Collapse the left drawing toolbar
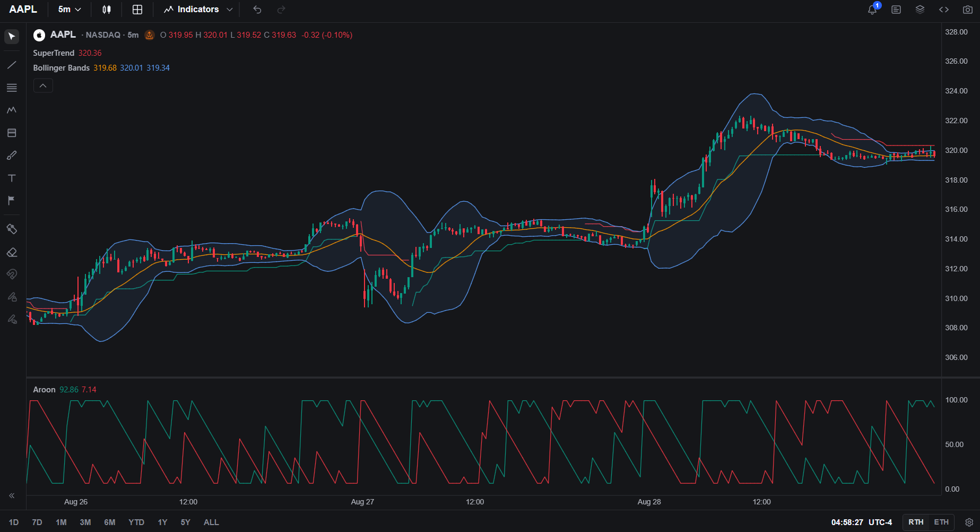 [12, 495]
